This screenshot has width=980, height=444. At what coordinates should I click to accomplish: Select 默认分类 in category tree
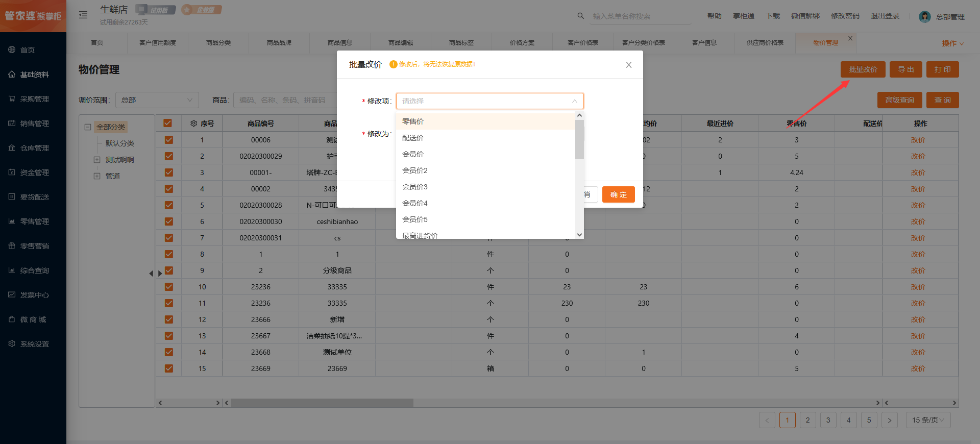coord(120,143)
